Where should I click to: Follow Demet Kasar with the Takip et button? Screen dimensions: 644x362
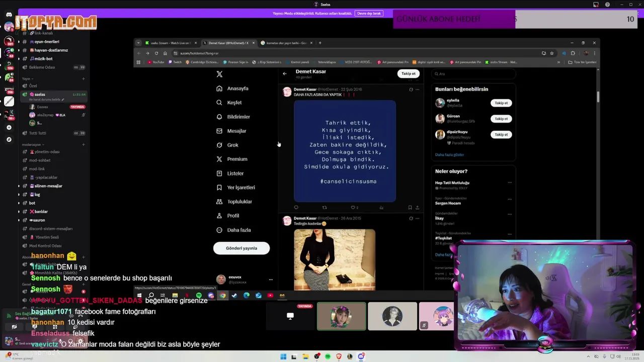409,73
